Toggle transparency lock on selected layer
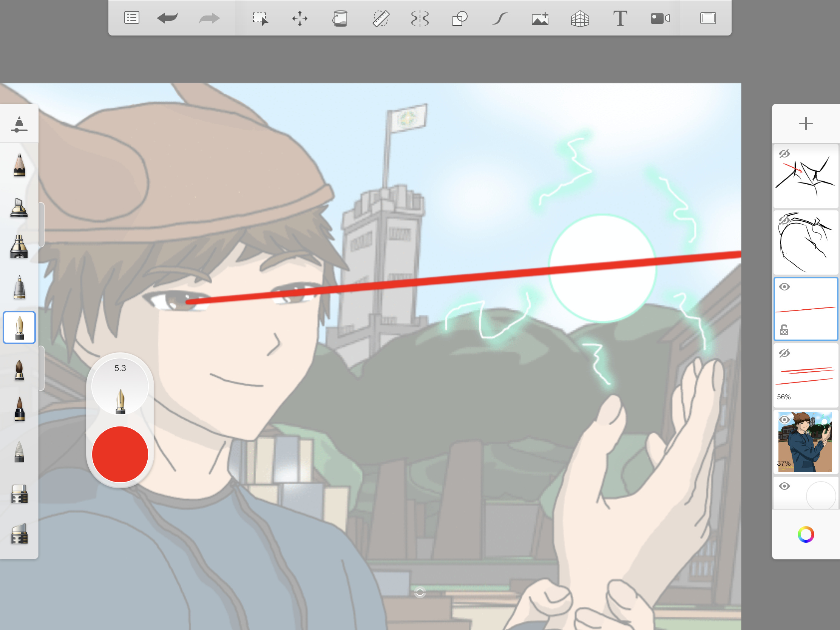The height and width of the screenshot is (630, 840). (x=784, y=330)
